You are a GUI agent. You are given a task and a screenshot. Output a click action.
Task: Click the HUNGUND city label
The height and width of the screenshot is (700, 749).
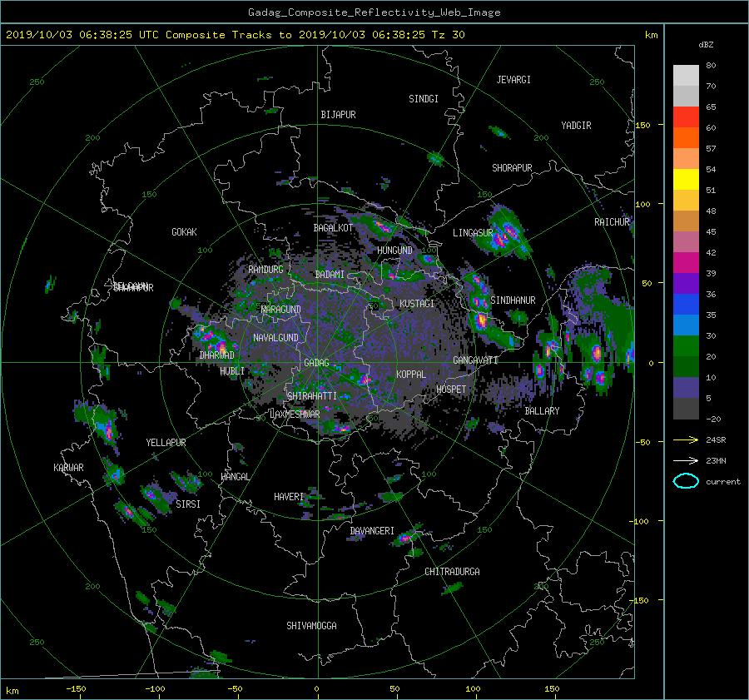pos(394,251)
